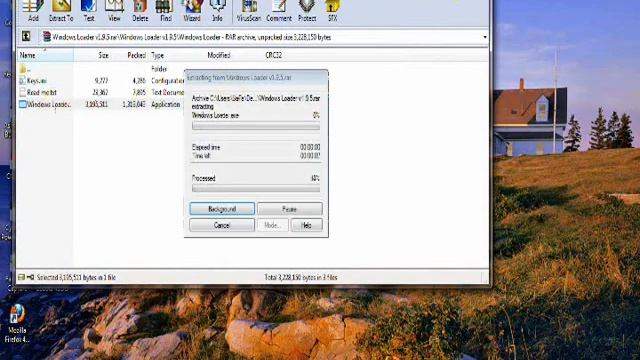Sort by Name column header
The image size is (640, 360).
tap(45, 55)
